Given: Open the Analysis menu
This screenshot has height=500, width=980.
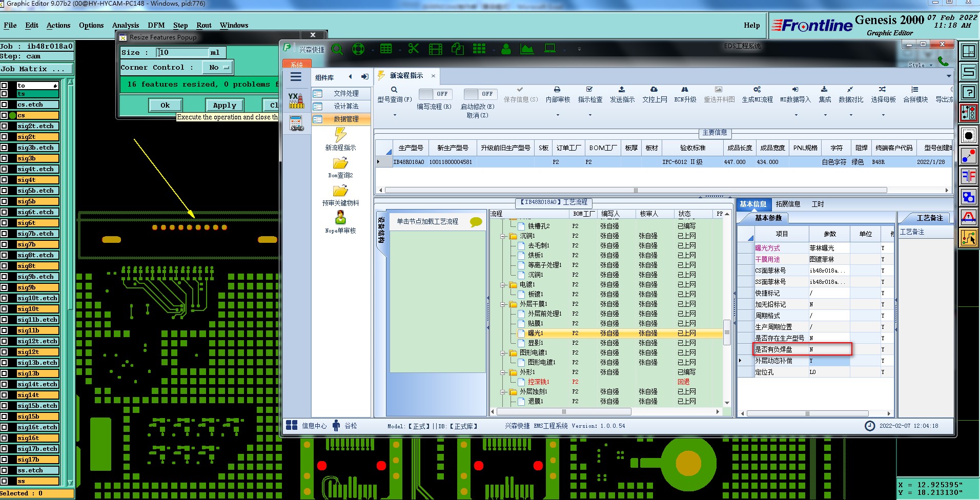Looking at the screenshot, I should point(126,25).
